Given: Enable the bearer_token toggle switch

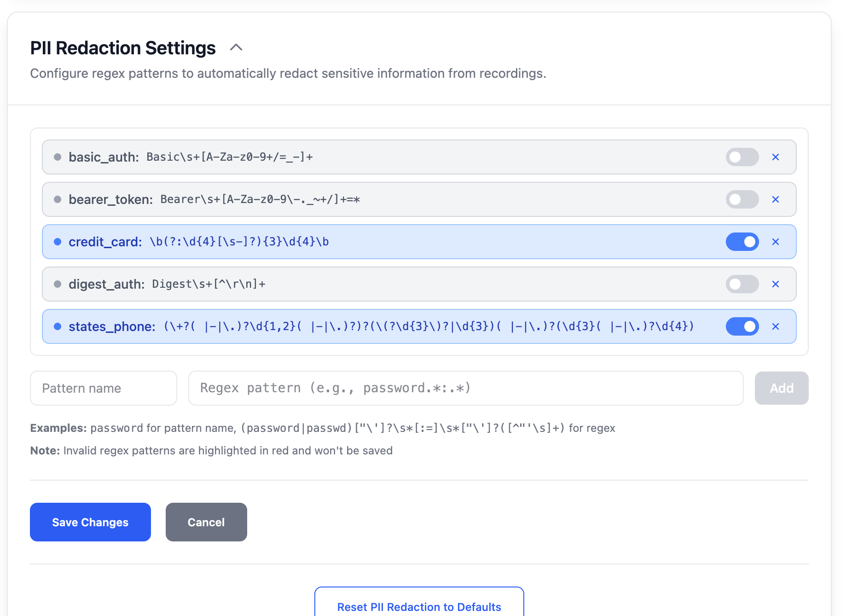Looking at the screenshot, I should (742, 199).
